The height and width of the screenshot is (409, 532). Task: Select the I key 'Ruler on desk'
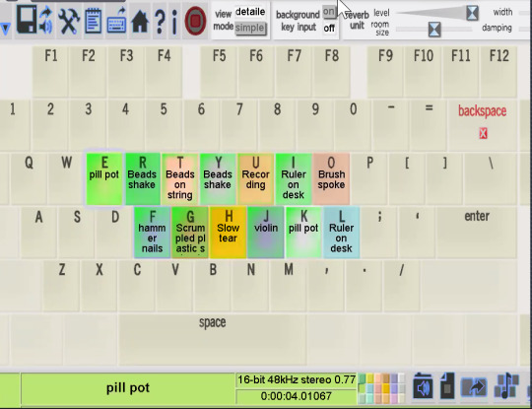[x=294, y=178]
